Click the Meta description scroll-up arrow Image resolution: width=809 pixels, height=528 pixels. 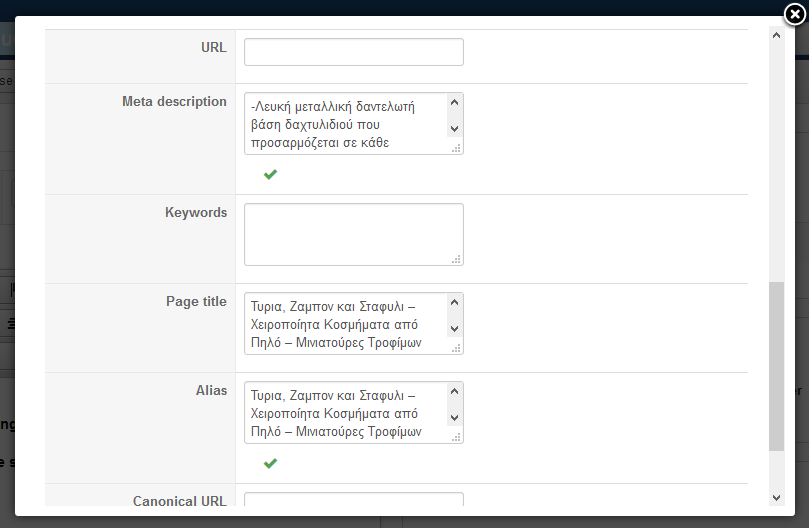(x=454, y=102)
